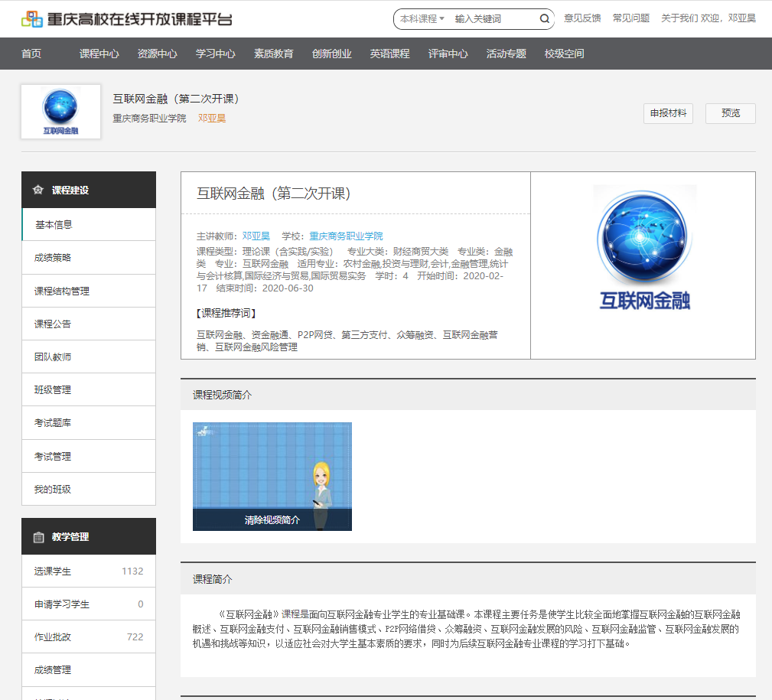Click the 申报材料 button
772x700 pixels.
[x=668, y=113]
